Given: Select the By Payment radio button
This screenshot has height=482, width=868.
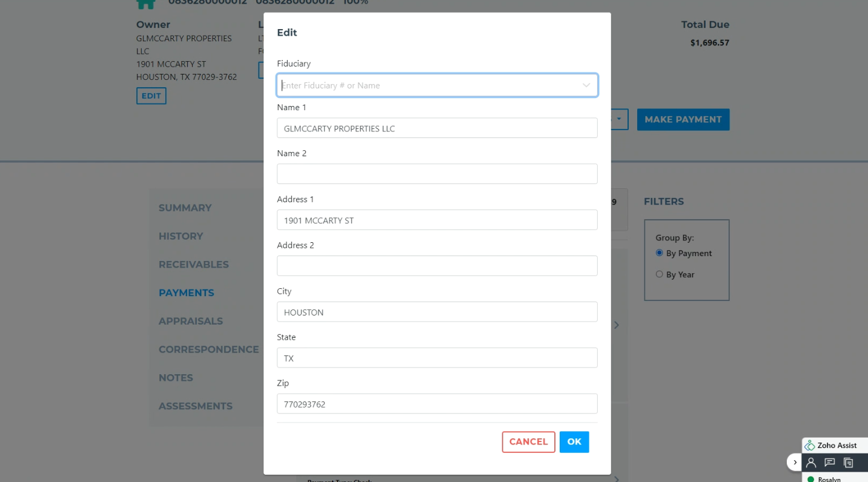Looking at the screenshot, I should point(660,253).
